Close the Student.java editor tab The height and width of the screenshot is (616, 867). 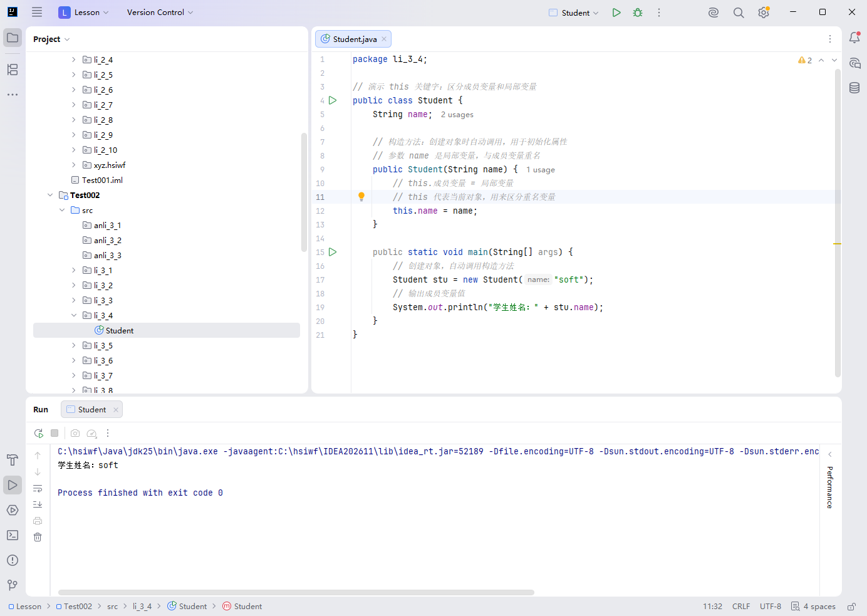[384, 39]
